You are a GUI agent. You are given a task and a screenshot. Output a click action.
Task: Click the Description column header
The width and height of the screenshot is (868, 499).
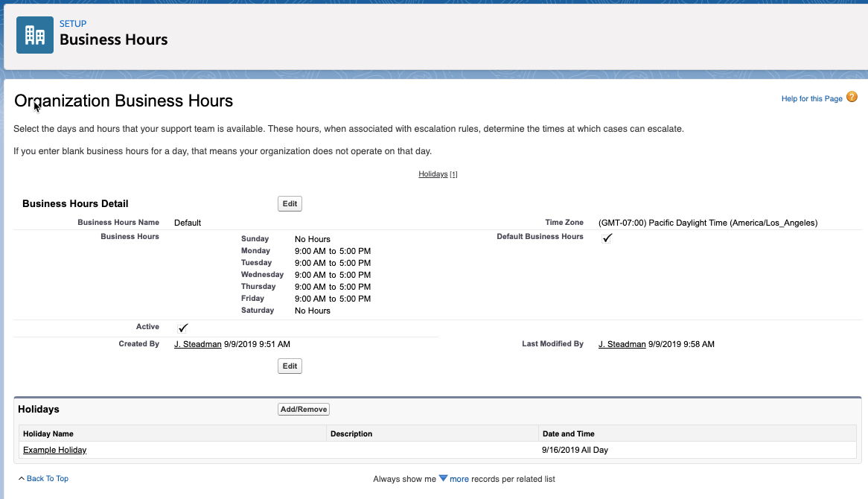point(351,433)
